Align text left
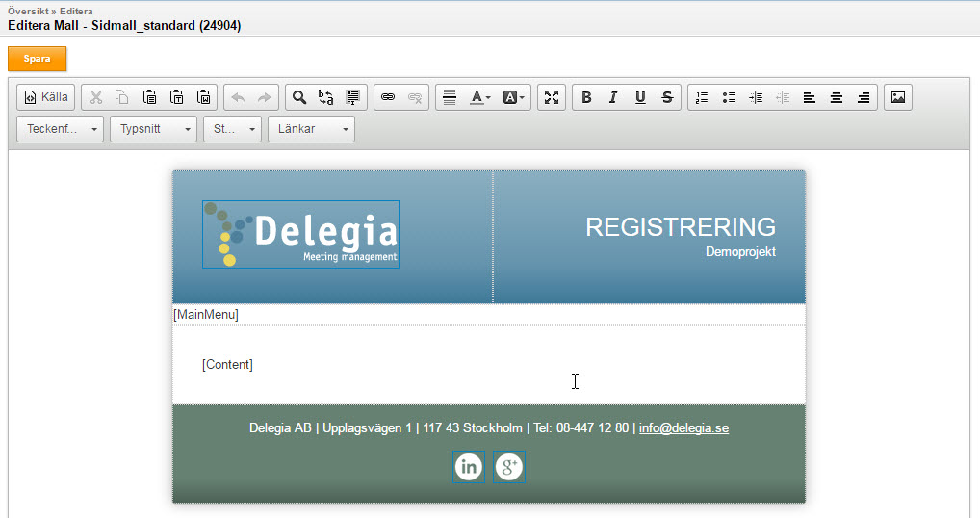Screen dimensions: 980x518 810,97
